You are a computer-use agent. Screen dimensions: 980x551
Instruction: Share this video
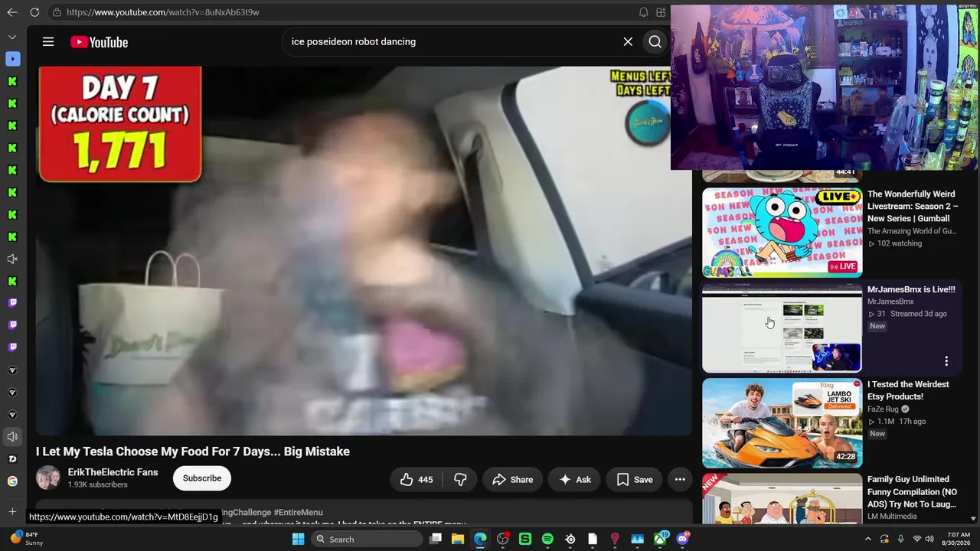coord(512,480)
